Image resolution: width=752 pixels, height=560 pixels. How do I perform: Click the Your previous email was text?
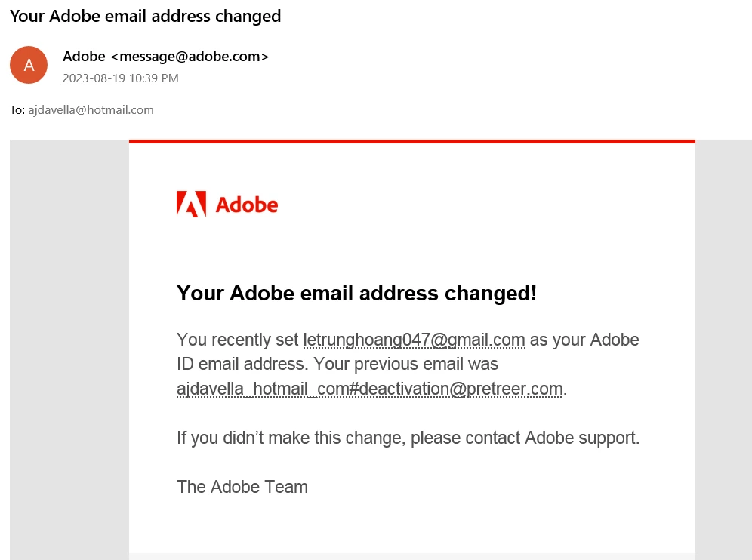tap(405, 364)
